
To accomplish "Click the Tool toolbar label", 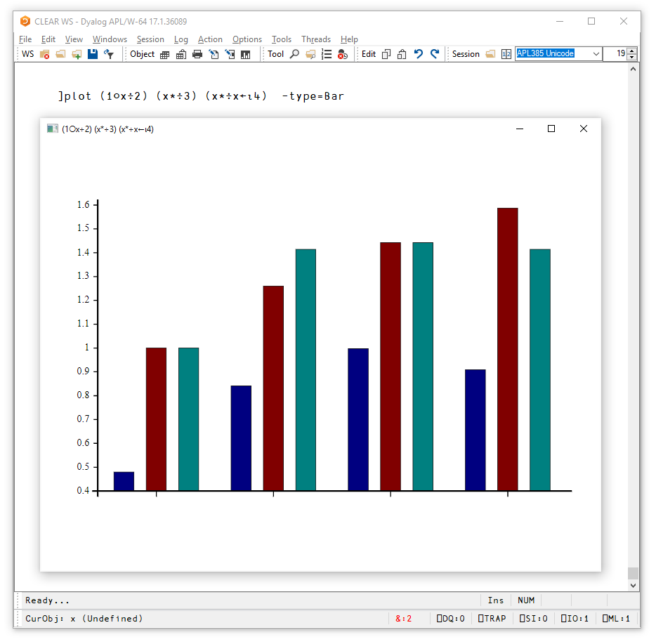I will click(x=276, y=54).
